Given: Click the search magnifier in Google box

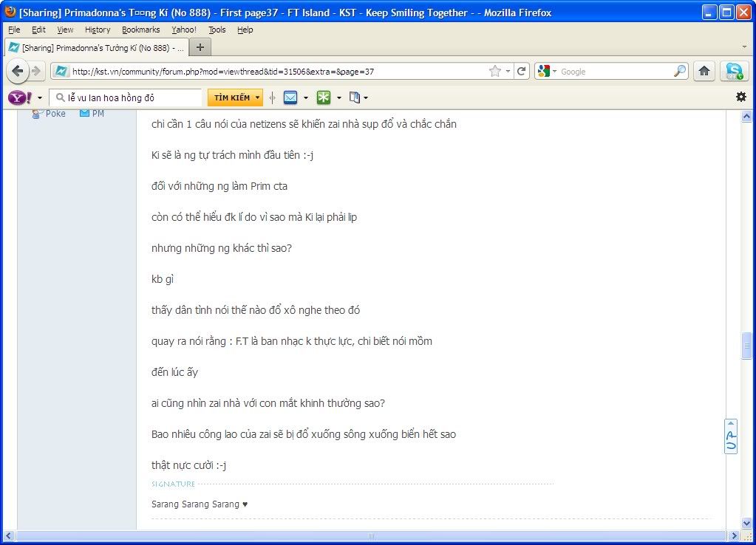Looking at the screenshot, I should click(x=679, y=72).
